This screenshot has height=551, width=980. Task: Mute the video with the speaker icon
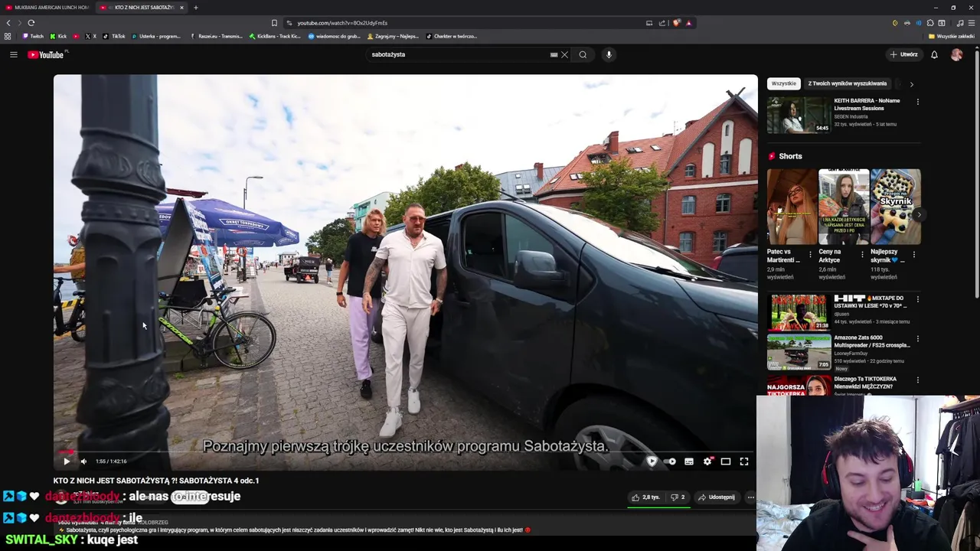(x=83, y=461)
